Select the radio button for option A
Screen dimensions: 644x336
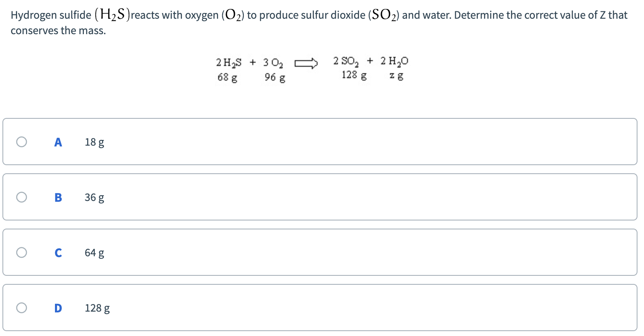coord(21,142)
